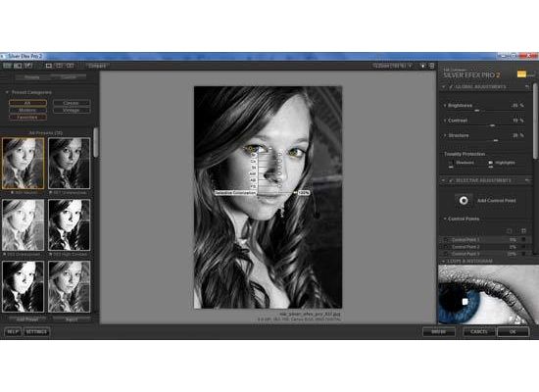This screenshot has width=539, height=392.
Task: Click the favorite star beside 000 Neutral
Action: pyautogui.click(x=13, y=193)
